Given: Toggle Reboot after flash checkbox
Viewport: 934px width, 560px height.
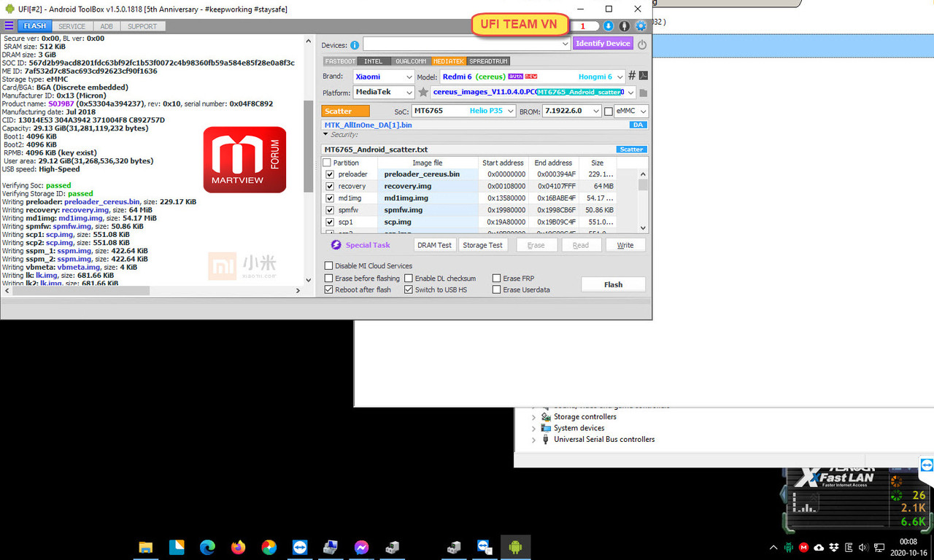Looking at the screenshot, I should tap(328, 289).
